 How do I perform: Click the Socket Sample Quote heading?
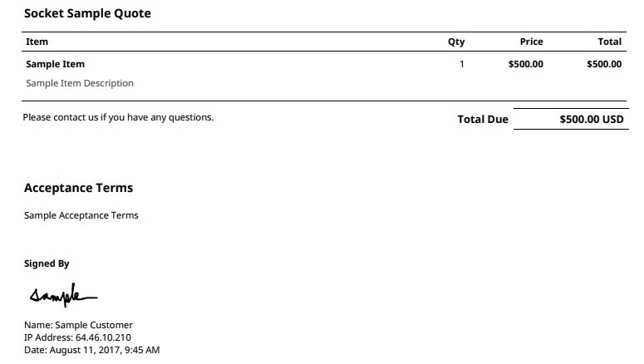[87, 13]
